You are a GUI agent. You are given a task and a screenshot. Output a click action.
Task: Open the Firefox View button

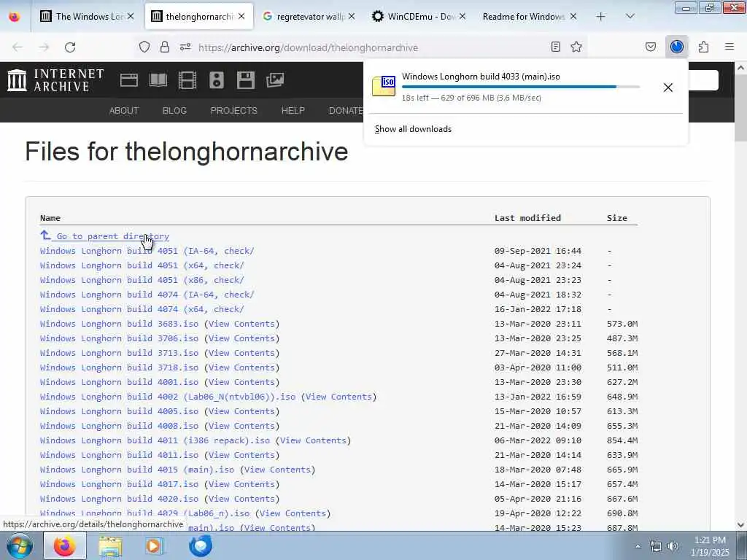[15, 17]
